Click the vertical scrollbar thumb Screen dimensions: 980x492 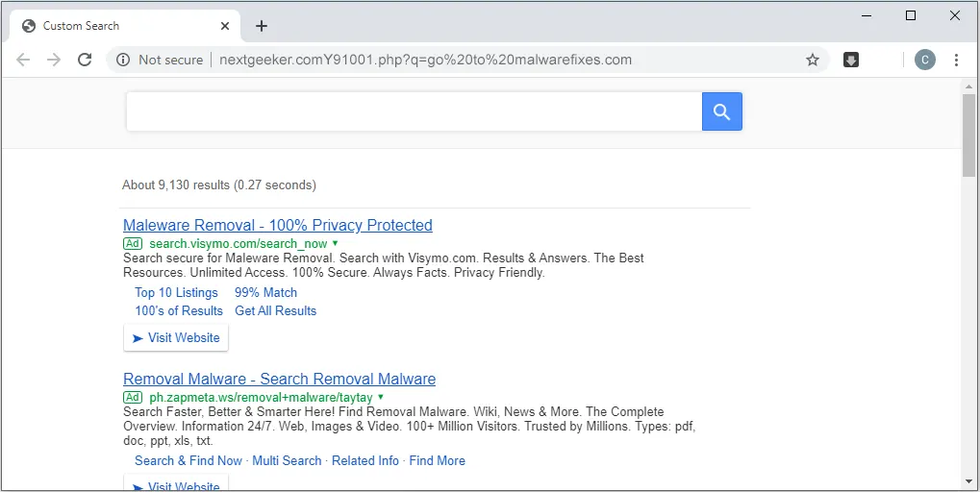pos(968,135)
